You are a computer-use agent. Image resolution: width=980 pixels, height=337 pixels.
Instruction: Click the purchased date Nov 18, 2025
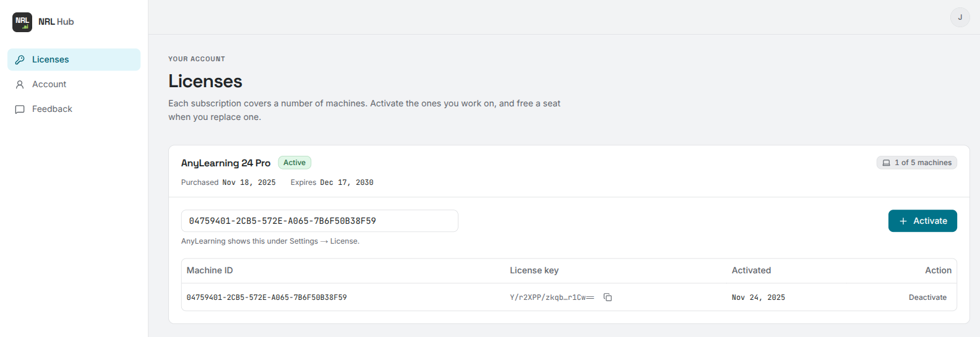coord(249,182)
